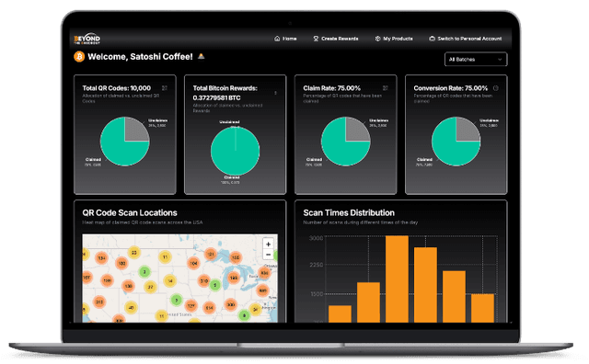The image size is (589, 364).
Task: Go to My Products
Action: 394,39
